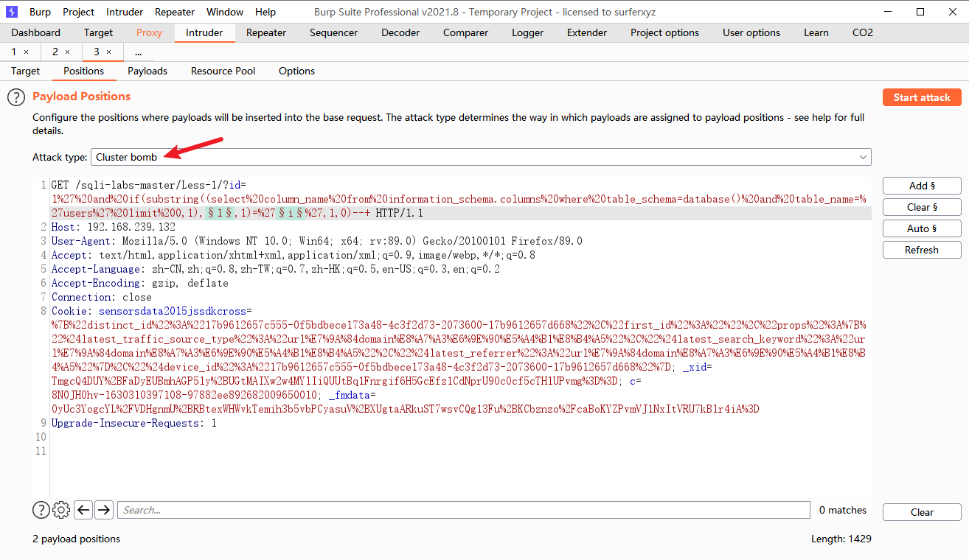Click the Upgrade-Insecure-Requests header line
This screenshot has height=560, width=969.
tap(134, 423)
